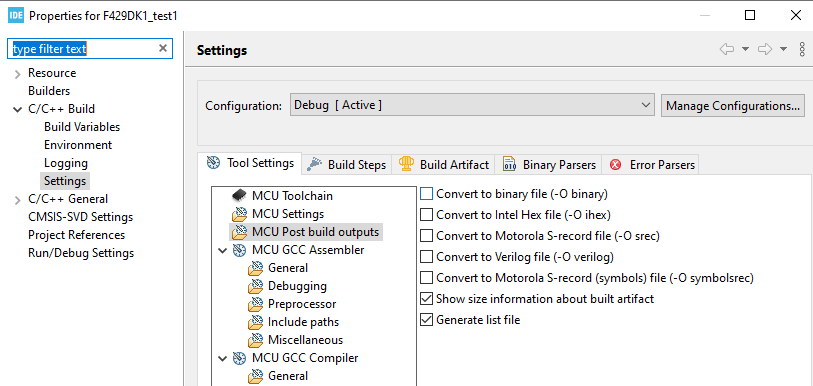Click the Tool Settings tab icon

pos(213,163)
